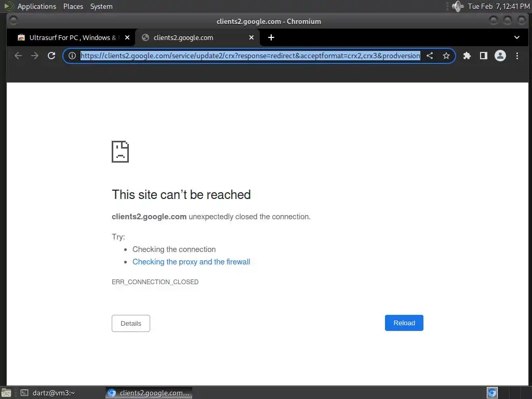Open the System menu
Viewport: 532px width, 399px height.
(x=101, y=6)
